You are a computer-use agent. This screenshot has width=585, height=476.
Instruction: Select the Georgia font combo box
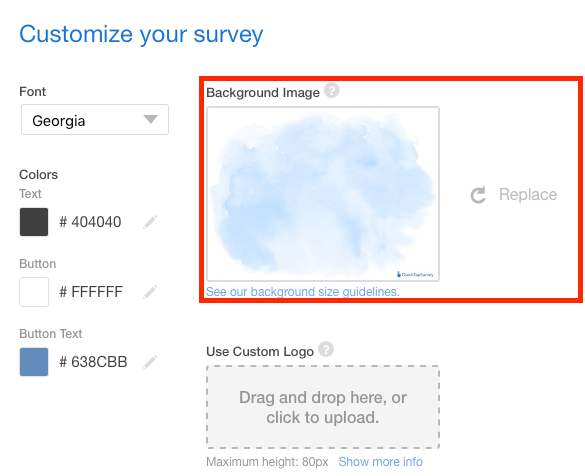pos(95,119)
